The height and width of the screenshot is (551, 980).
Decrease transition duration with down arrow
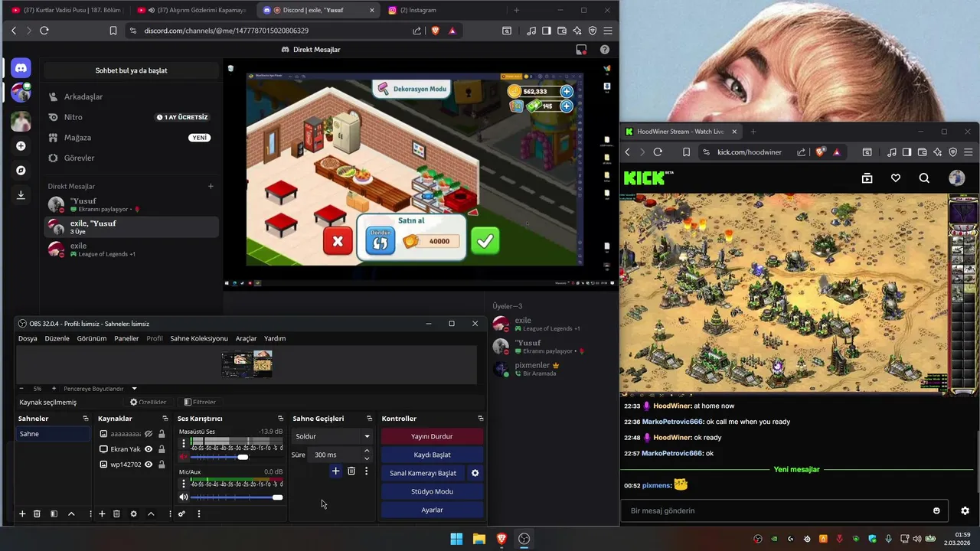[367, 458]
